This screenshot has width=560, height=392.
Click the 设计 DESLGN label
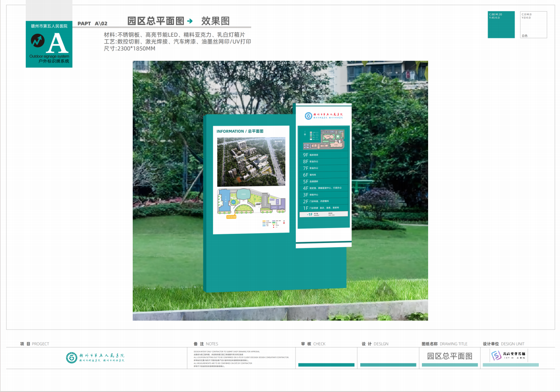coord(375,344)
